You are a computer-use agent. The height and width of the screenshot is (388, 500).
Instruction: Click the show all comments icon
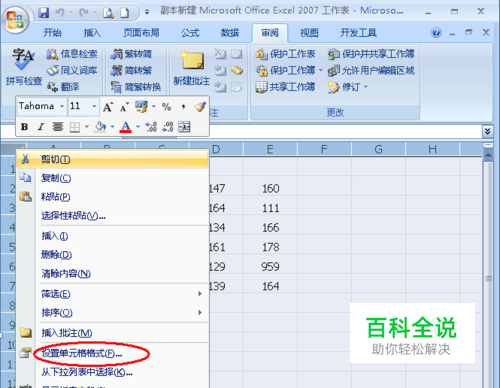[x=237, y=70]
